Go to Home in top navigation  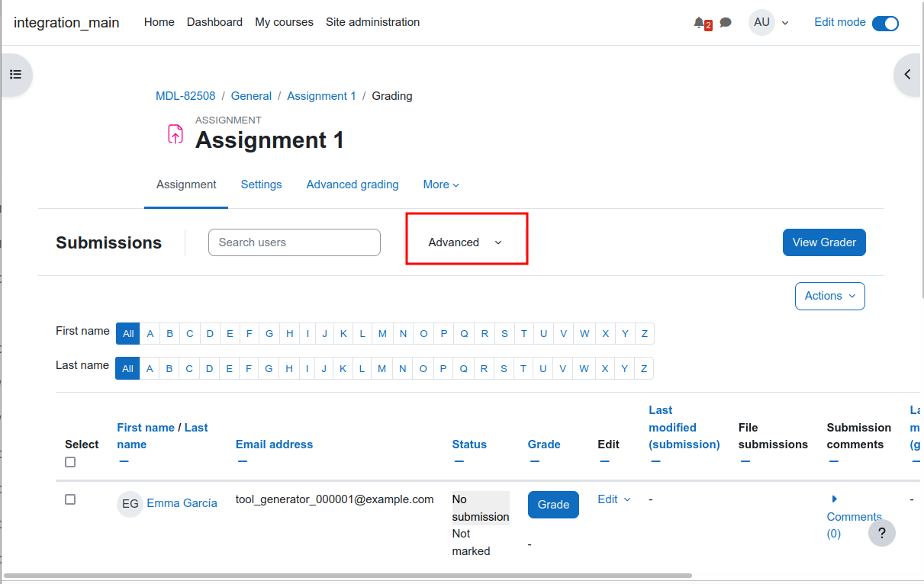click(x=159, y=22)
